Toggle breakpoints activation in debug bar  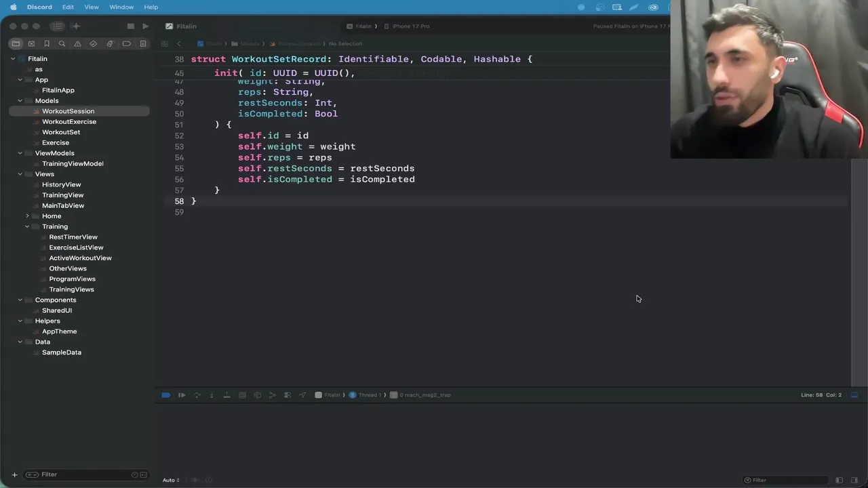point(166,394)
